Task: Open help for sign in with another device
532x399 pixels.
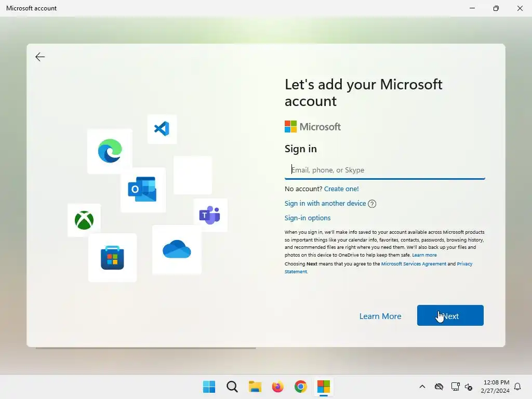Action: pos(372,204)
